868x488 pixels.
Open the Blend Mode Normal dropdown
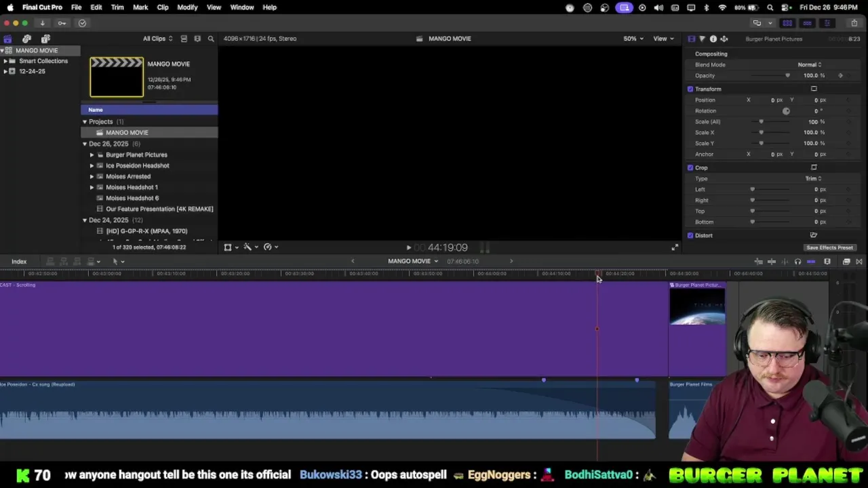(x=810, y=64)
